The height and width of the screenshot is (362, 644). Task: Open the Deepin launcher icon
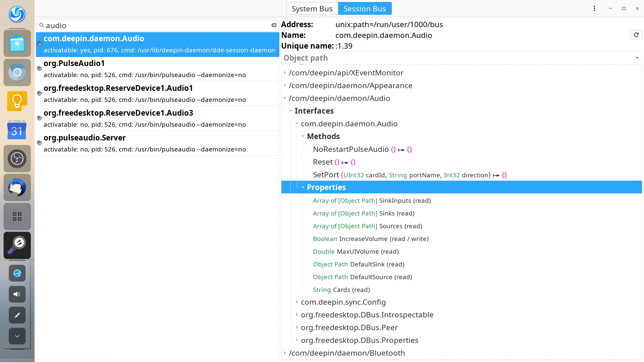point(17,14)
